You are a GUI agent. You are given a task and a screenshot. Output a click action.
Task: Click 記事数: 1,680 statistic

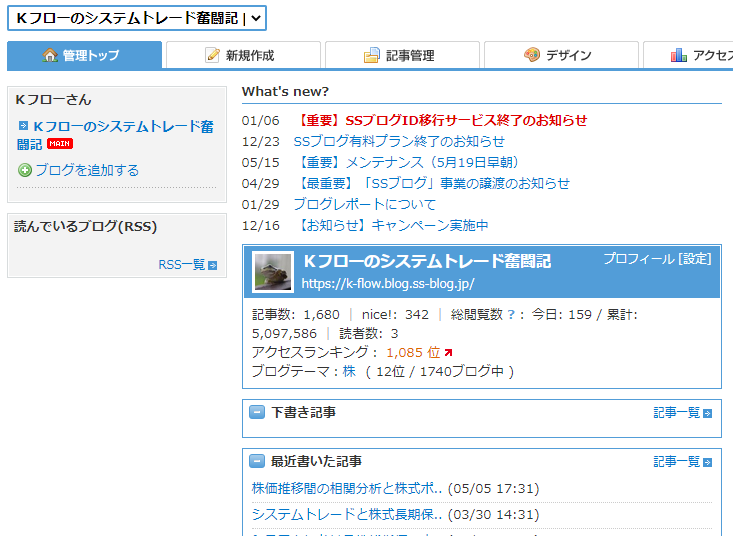coord(296,314)
